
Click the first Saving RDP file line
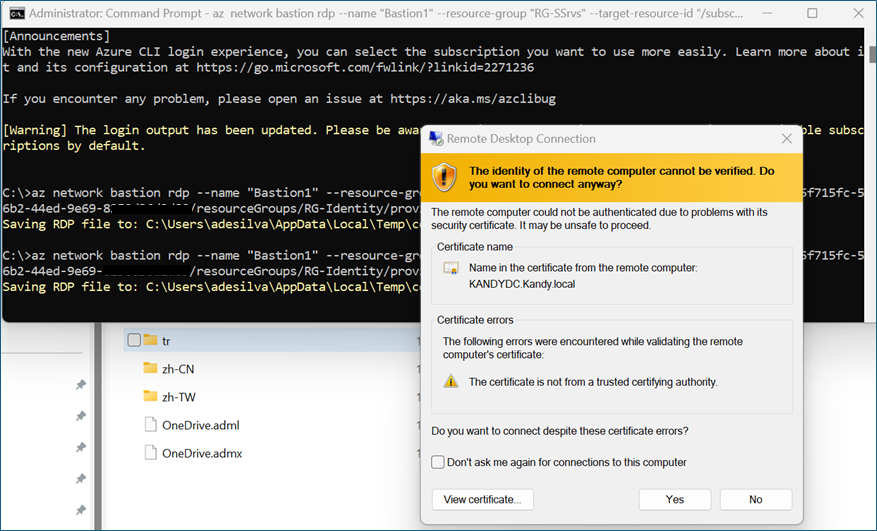pos(211,224)
